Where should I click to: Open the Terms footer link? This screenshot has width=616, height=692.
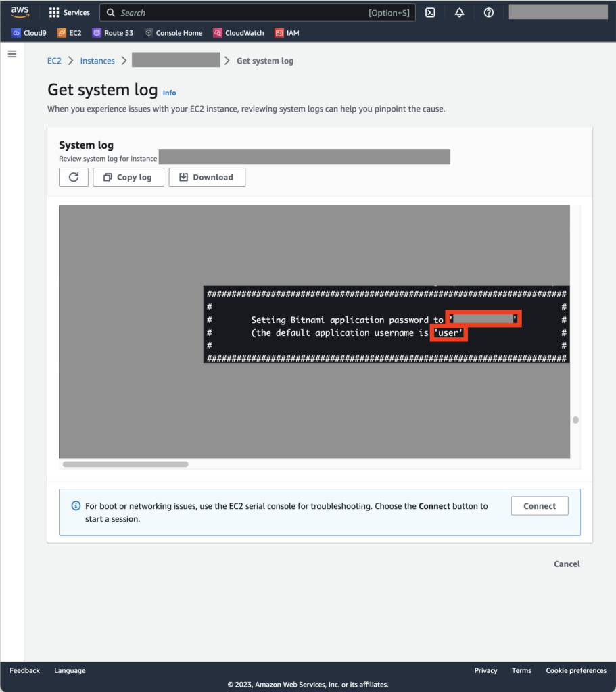tap(521, 670)
